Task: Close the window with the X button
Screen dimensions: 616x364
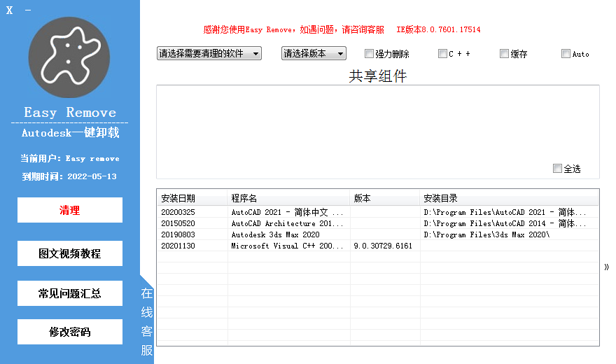Action: click(9, 10)
